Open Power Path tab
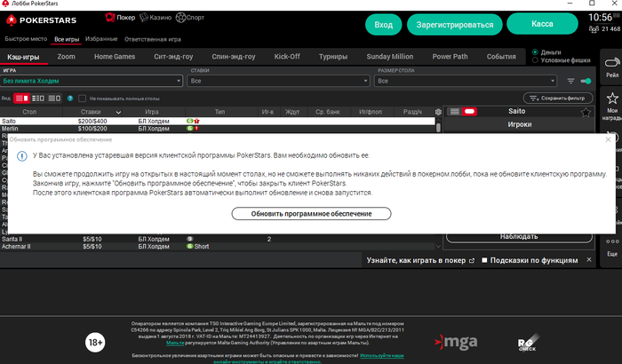 point(451,57)
